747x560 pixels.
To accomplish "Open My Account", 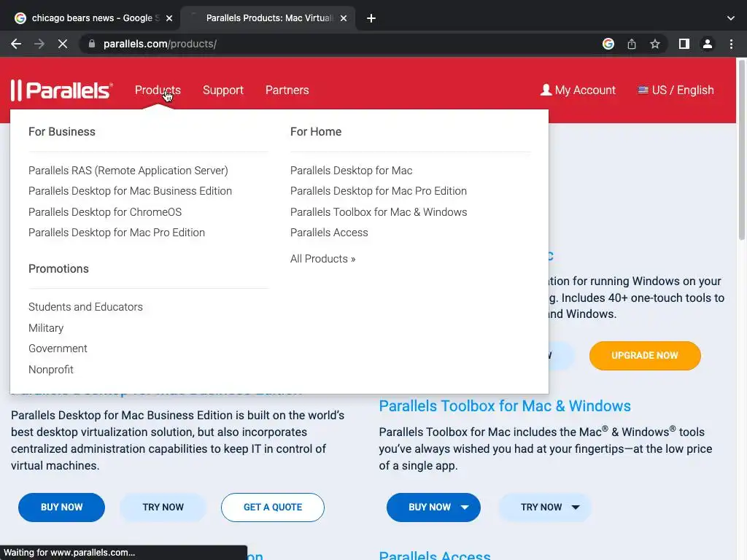I will pos(578,90).
